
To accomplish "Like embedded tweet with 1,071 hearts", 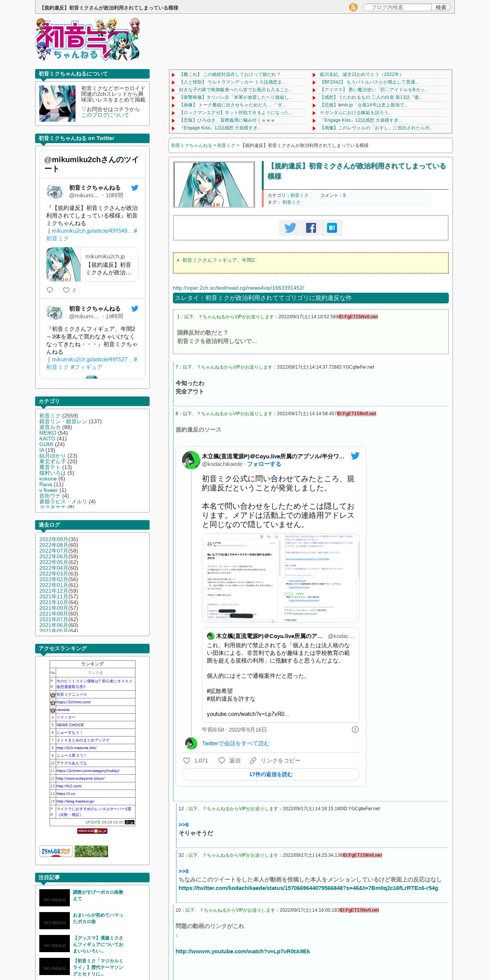I will [195, 761].
